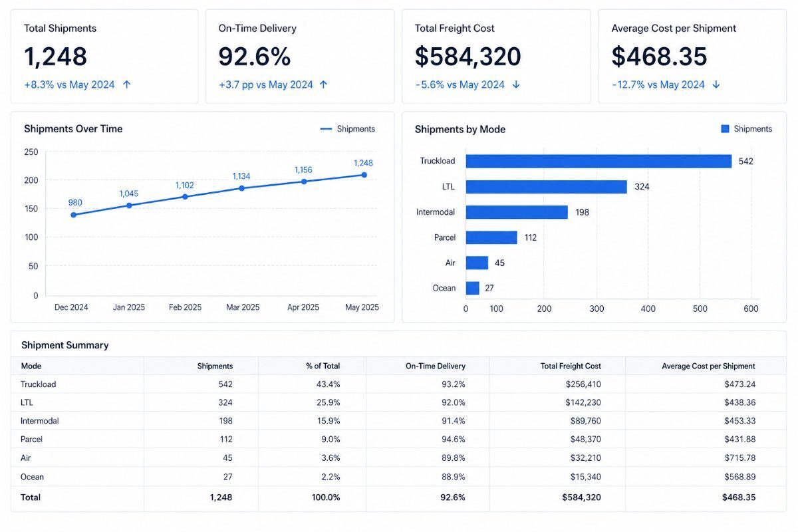Select the Jan 2025 data point labeled 1,045
The height and width of the screenshot is (532, 798).
coord(129,205)
